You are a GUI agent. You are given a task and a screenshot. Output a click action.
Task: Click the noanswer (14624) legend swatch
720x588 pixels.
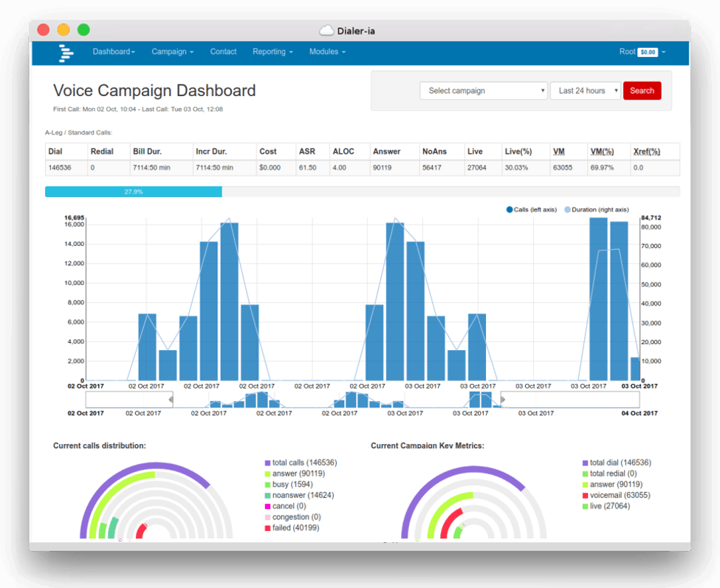click(x=268, y=496)
